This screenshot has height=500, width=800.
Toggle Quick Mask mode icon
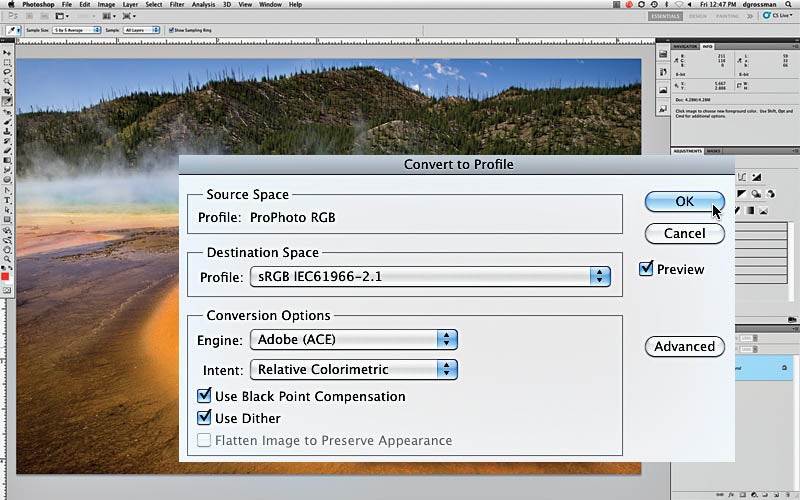(7, 290)
